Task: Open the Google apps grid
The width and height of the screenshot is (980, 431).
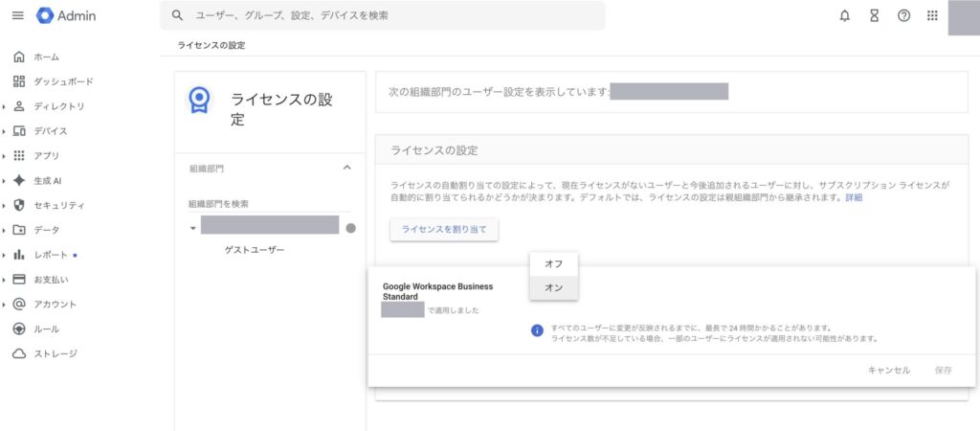Action: pyautogui.click(x=932, y=16)
